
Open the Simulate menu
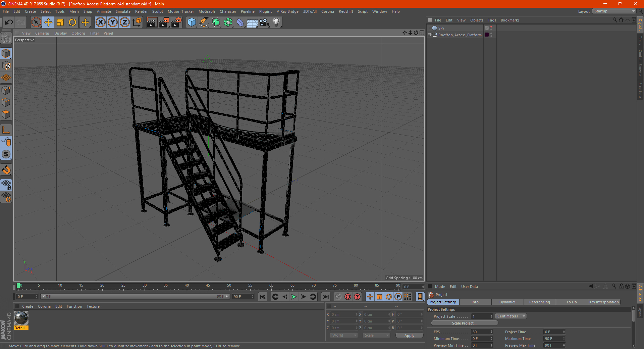click(123, 11)
